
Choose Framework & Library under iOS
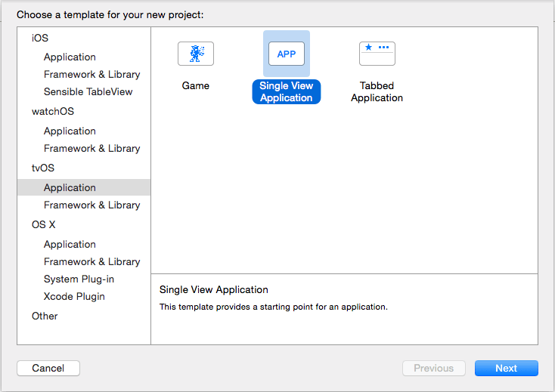pos(91,74)
